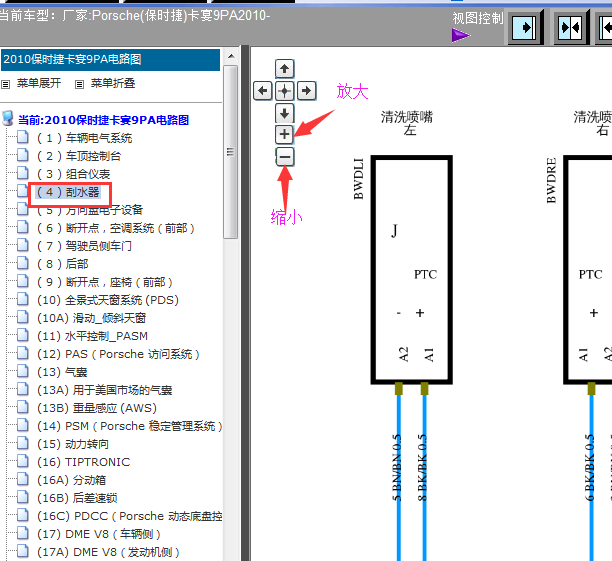Open ( 8 ) 后部 item

tap(62, 264)
